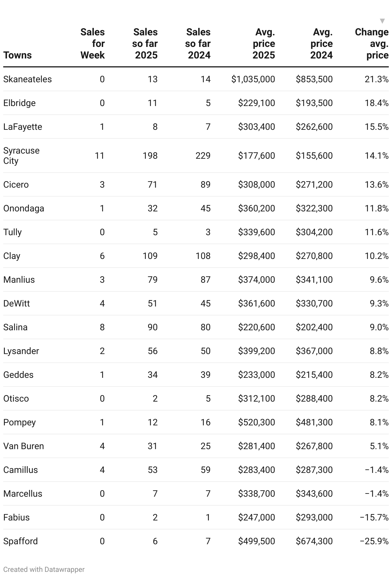Sort by the Towns column header
392x577 pixels.
point(17,55)
